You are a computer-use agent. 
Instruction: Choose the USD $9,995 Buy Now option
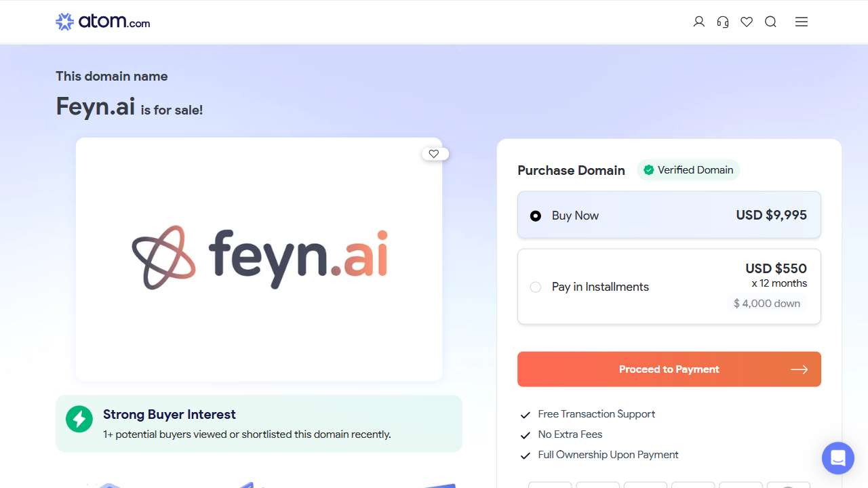tap(669, 215)
